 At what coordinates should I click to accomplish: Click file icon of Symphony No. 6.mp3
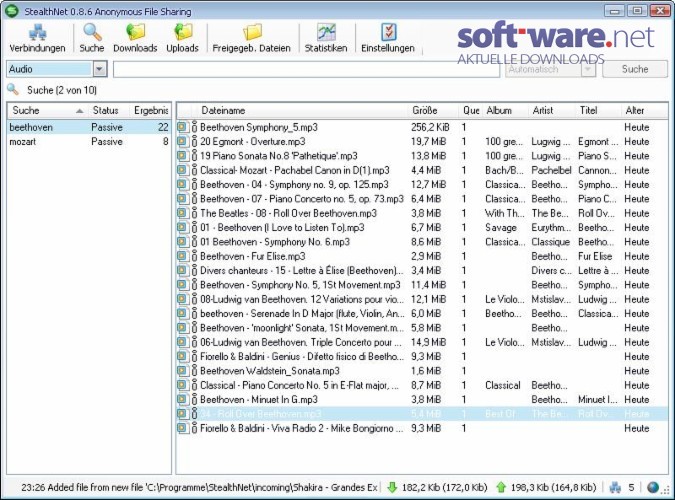pyautogui.click(x=183, y=242)
